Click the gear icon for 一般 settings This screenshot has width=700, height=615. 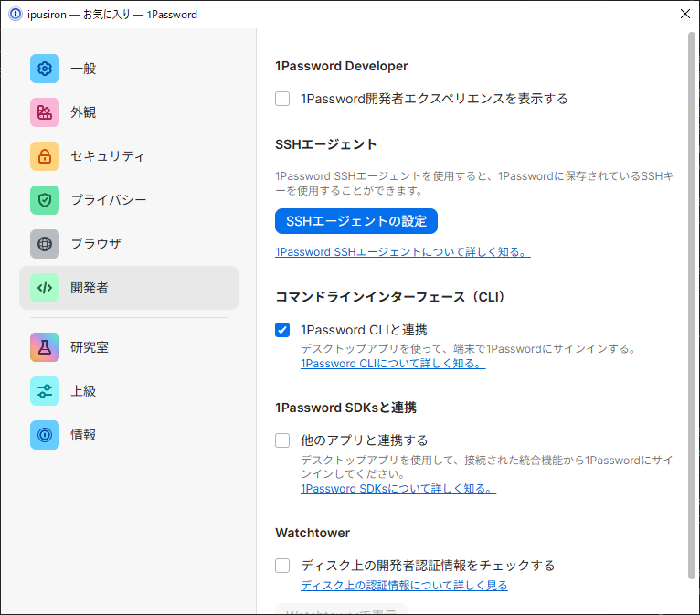(45, 69)
